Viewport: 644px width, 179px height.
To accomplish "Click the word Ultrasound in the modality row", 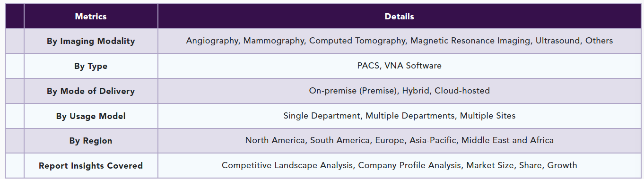I will click(557, 41).
